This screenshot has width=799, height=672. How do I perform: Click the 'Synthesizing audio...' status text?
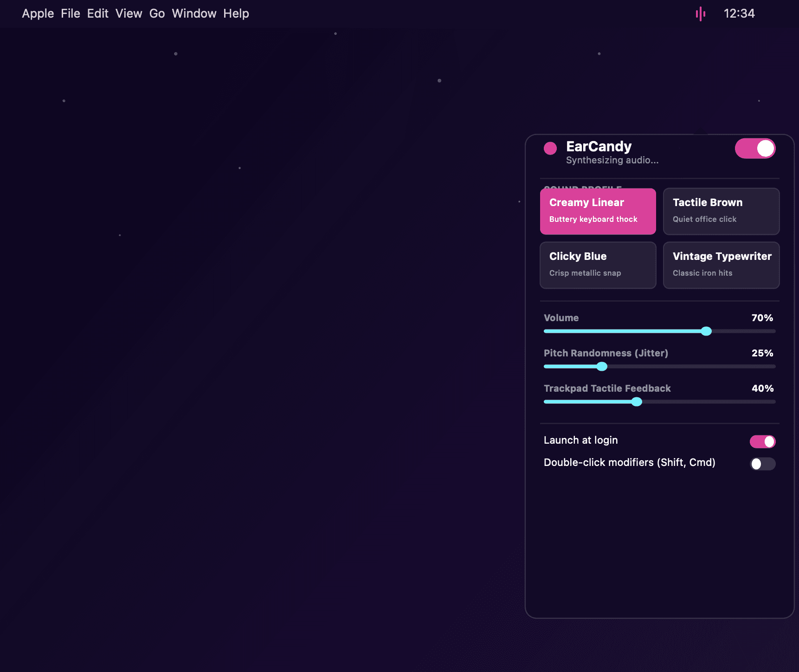612,160
